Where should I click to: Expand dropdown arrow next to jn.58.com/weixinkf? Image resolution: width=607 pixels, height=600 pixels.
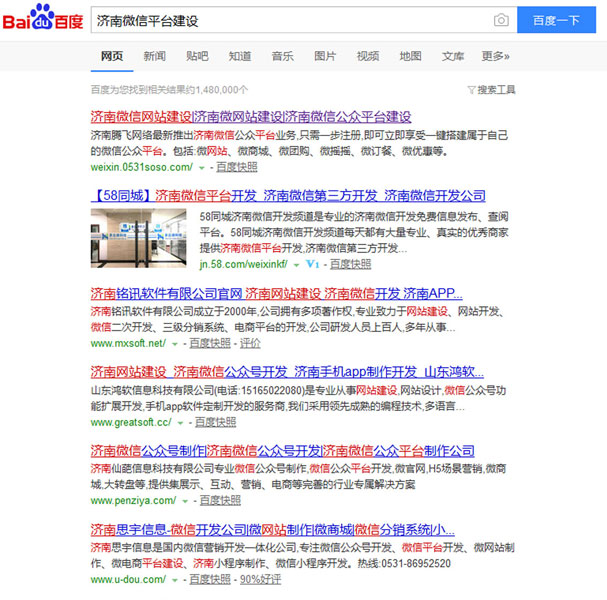(297, 265)
